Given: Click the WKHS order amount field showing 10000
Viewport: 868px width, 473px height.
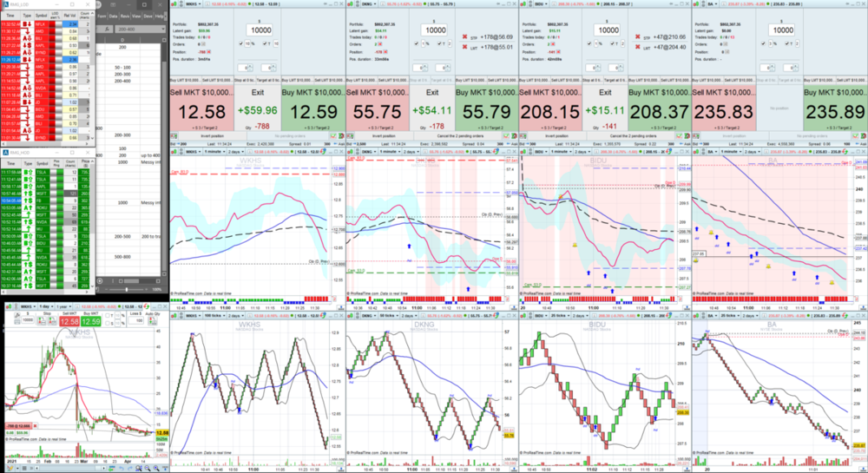Looking at the screenshot, I should tap(258, 29).
